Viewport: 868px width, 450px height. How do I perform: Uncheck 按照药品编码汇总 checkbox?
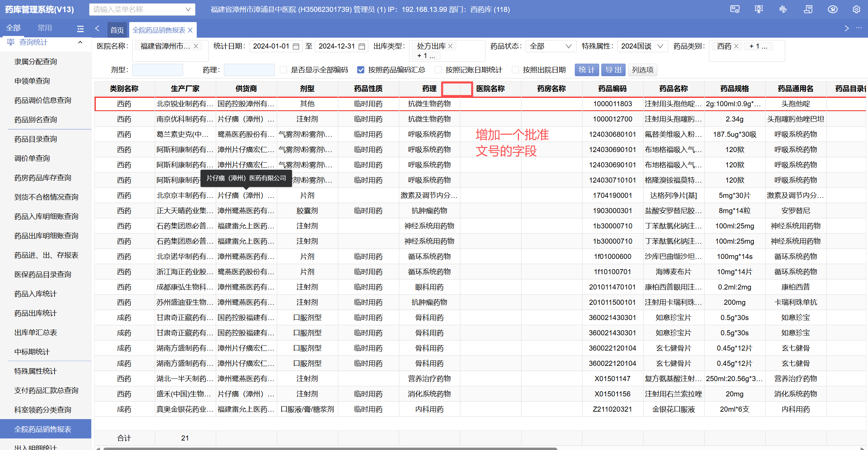[x=361, y=70]
